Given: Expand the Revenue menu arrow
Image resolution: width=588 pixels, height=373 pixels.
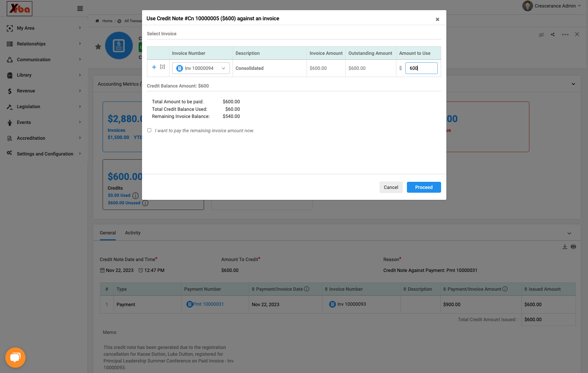Looking at the screenshot, I should point(80,91).
